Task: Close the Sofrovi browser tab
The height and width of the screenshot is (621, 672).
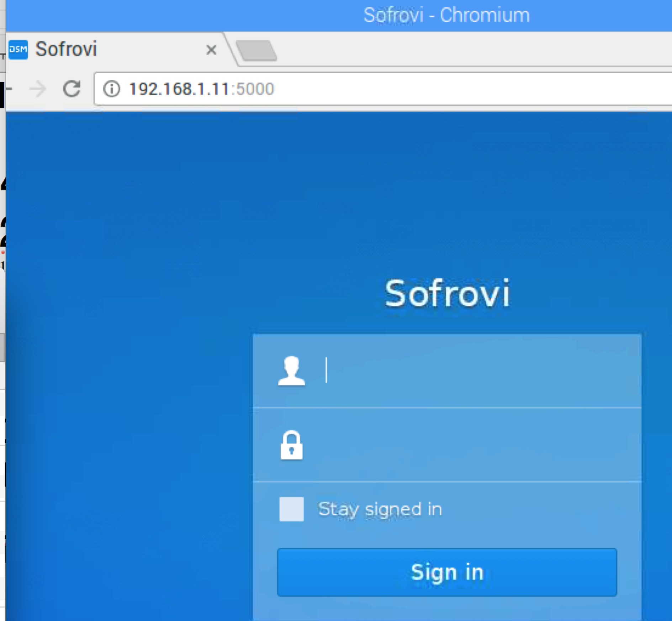Action: coord(211,50)
